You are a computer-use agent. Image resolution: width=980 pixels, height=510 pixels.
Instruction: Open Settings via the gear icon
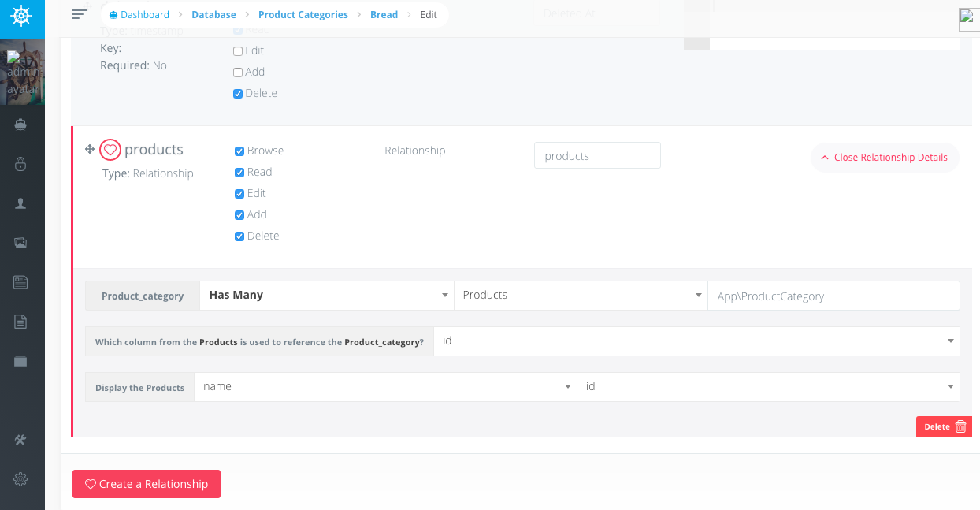21,479
